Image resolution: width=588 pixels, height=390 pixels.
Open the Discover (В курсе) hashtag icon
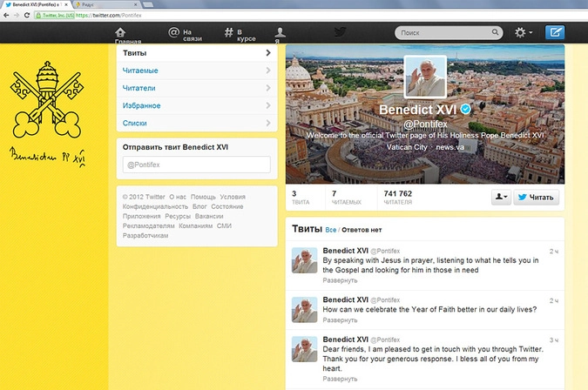(228, 33)
